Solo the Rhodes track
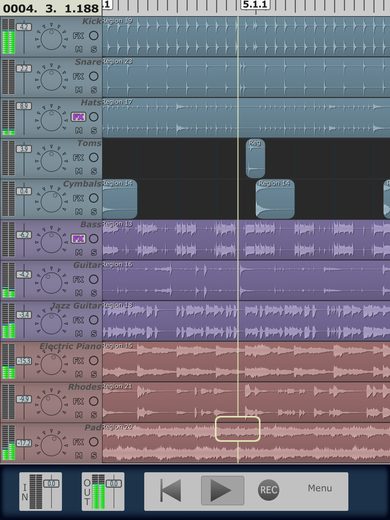 pyautogui.click(x=94, y=415)
